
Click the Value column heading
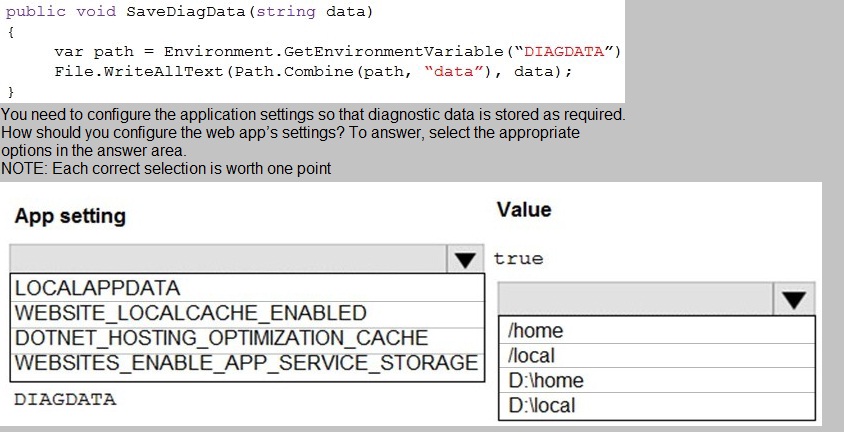click(x=524, y=209)
